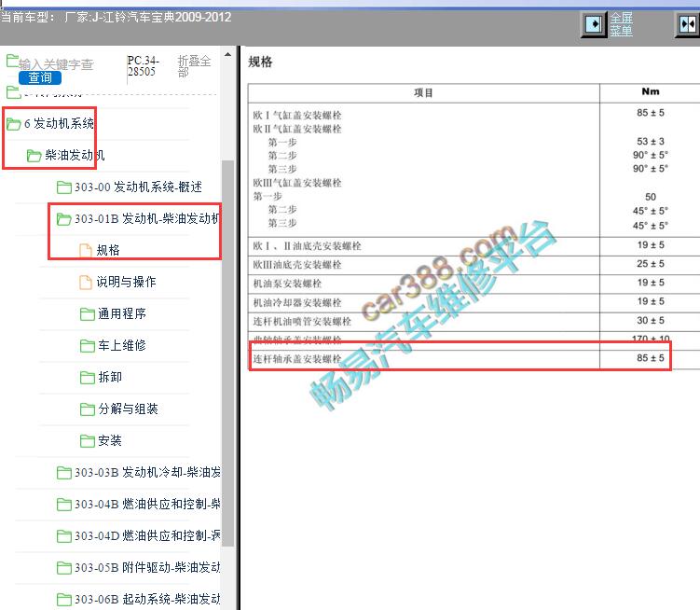Click the full-screen menu arrow icon
700x610 pixels.
tap(594, 23)
